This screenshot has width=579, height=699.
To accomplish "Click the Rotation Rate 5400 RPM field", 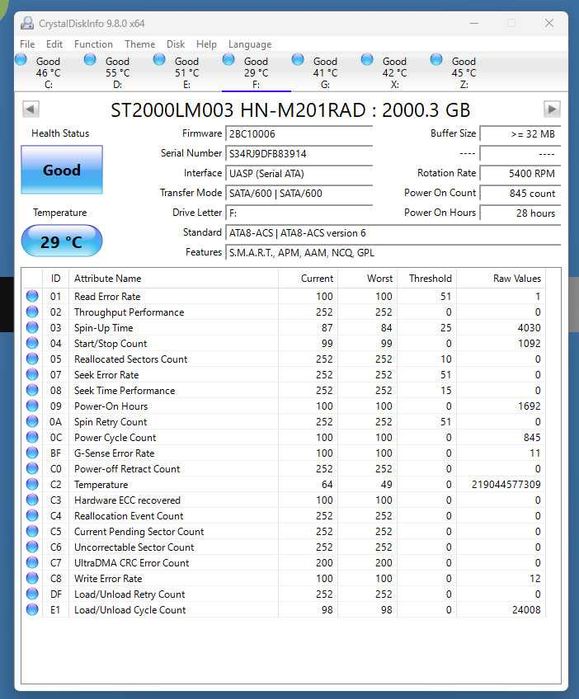I will click(520, 173).
